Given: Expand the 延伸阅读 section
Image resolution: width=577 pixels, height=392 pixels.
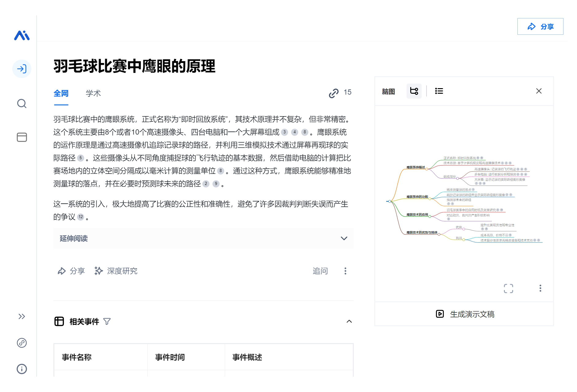Looking at the screenshot, I should pos(204,238).
